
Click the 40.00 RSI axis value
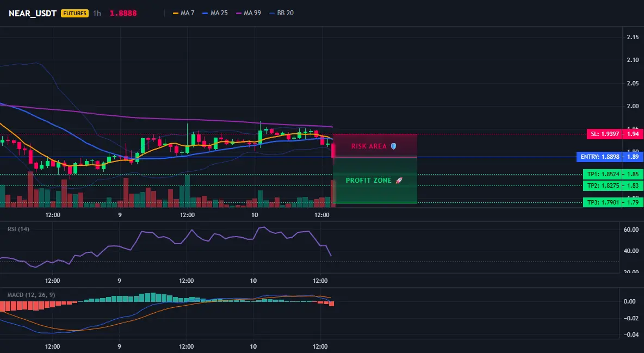[631, 251]
